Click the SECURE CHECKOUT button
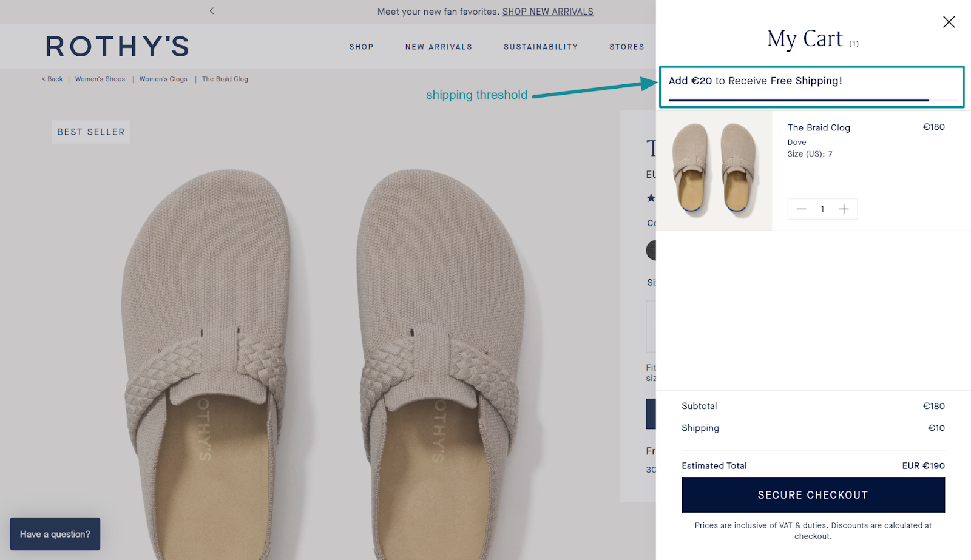 tap(813, 495)
